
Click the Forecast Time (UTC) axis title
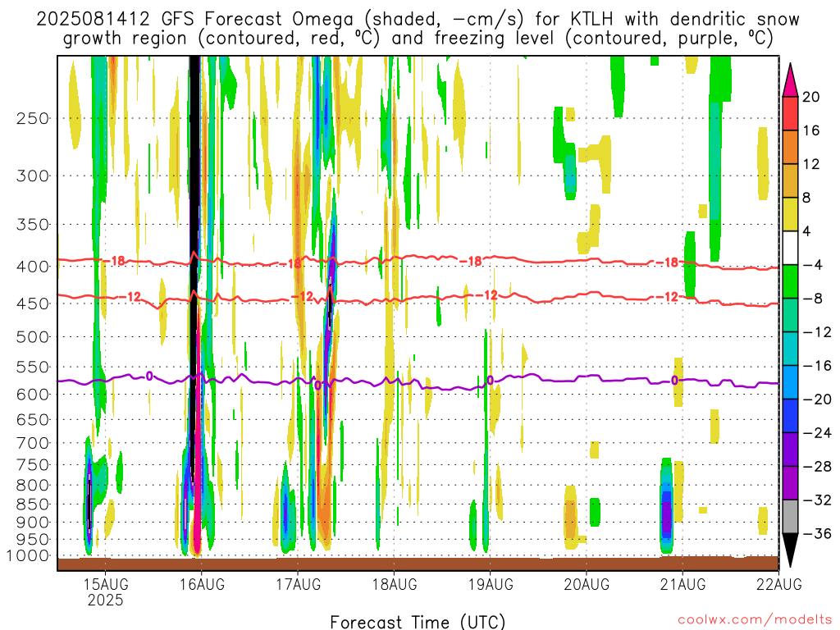pos(418,622)
